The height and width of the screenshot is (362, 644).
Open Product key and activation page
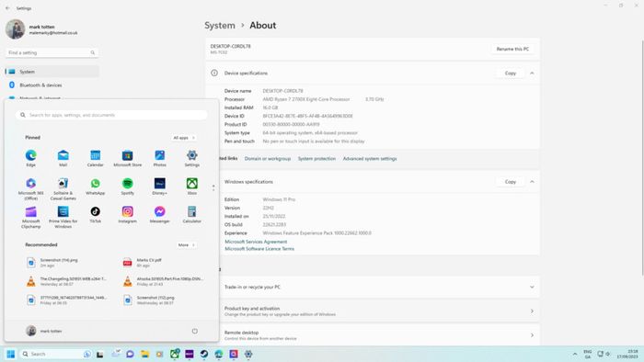(373, 311)
